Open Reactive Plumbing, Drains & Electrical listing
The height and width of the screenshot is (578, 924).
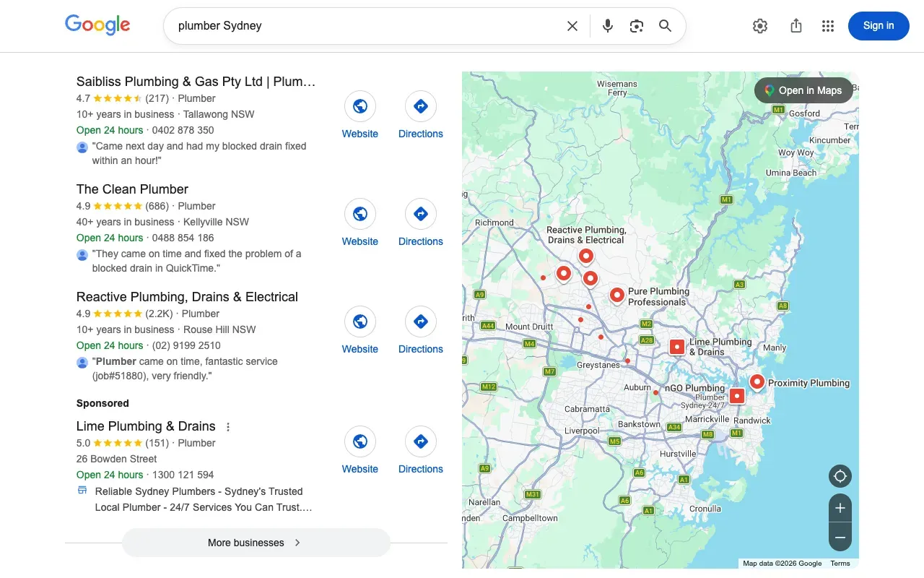187,297
